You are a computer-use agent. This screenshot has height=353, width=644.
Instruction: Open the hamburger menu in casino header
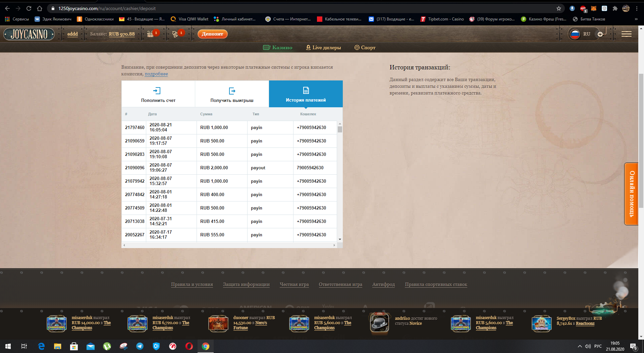pyautogui.click(x=626, y=34)
